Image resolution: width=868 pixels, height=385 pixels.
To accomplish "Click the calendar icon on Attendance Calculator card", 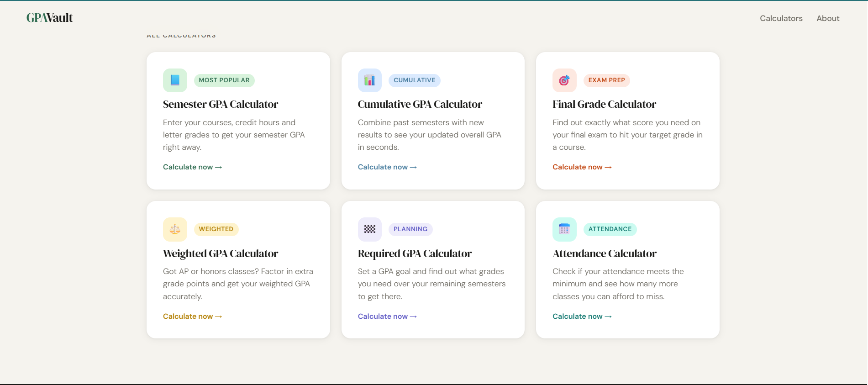I will point(564,229).
